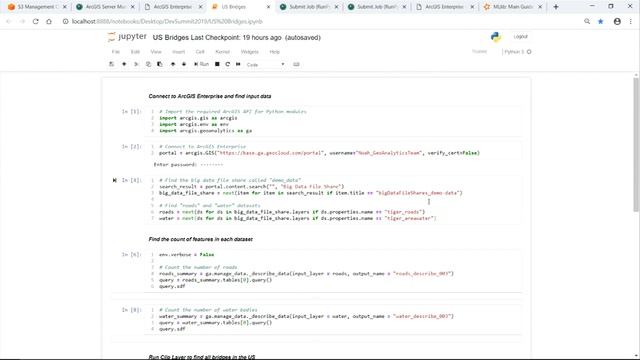Select heading Connect to ArcGIS Enterprise and find input data
Screen dimensions: 640x360
210,96
